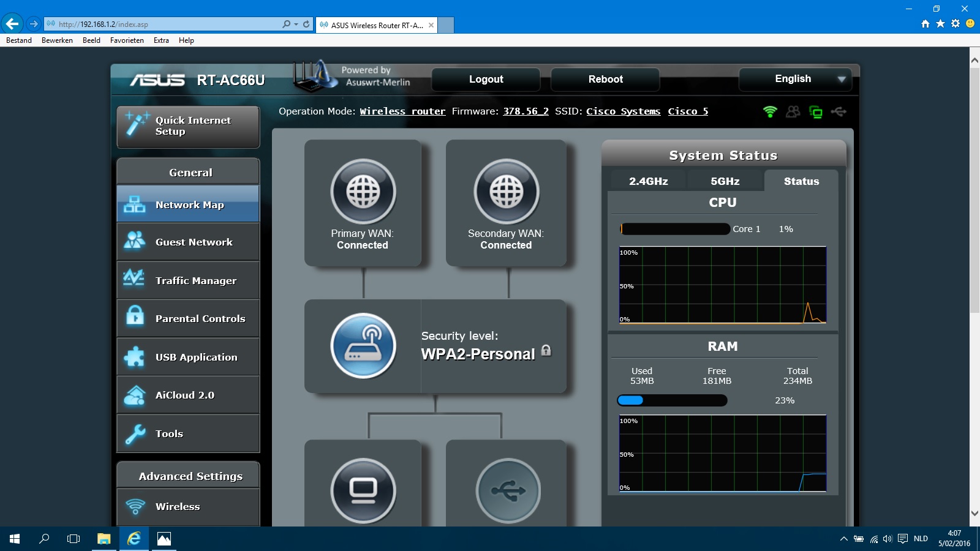Screen dimensions: 980x551
Task: Click the USB status icon in header
Action: (x=839, y=111)
